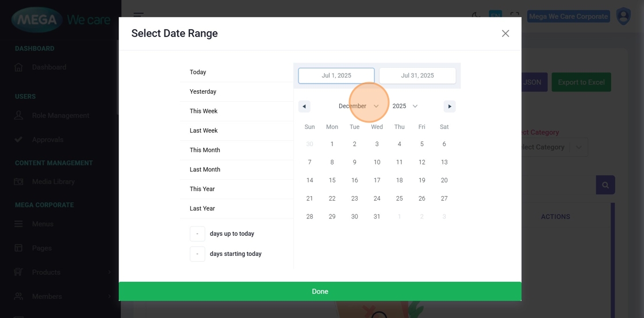Viewport: 644px width, 318px height.
Task: Choose the This Year preset
Action: (202, 189)
